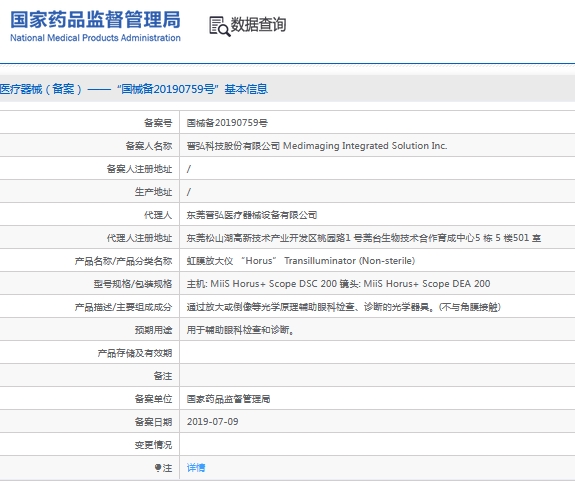Click the model spec MiiS Horus+ Scope value
The image size is (575, 488).
338,284
